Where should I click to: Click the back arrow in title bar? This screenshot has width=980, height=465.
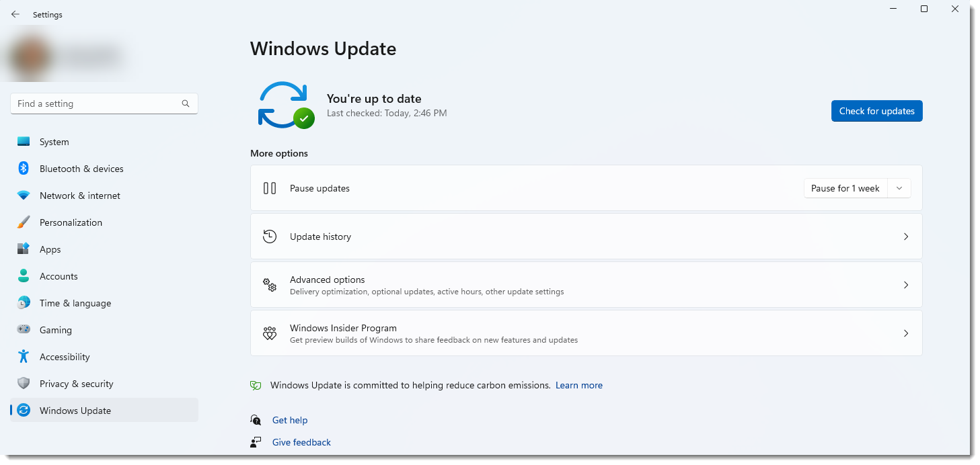[x=15, y=14]
